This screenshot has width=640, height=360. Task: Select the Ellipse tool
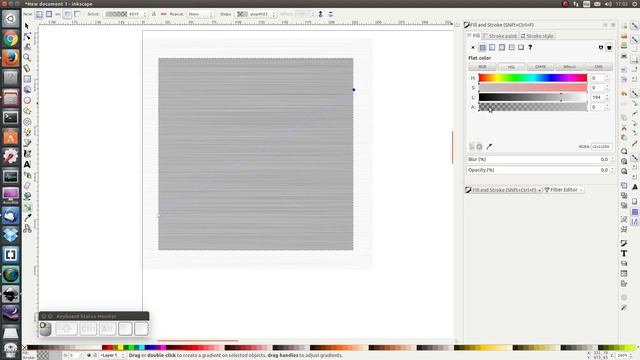[x=27, y=100]
